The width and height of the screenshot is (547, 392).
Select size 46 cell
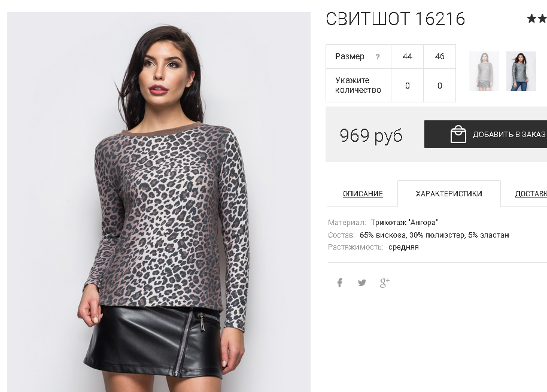coord(439,56)
